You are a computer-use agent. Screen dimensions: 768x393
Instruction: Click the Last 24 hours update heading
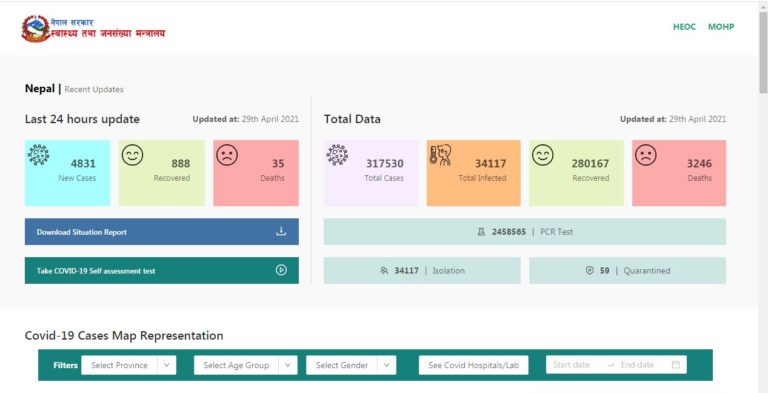pos(82,119)
